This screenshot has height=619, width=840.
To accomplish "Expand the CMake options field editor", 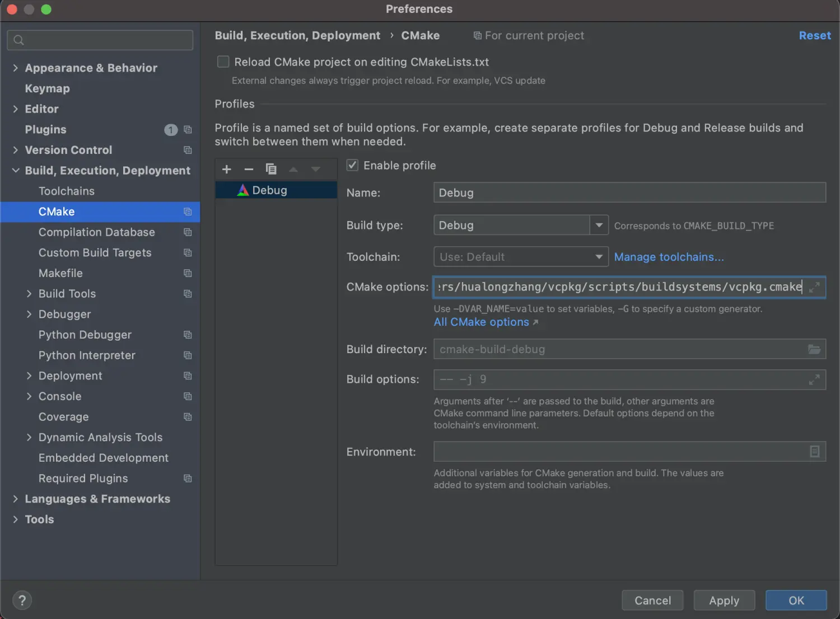I will [x=814, y=287].
